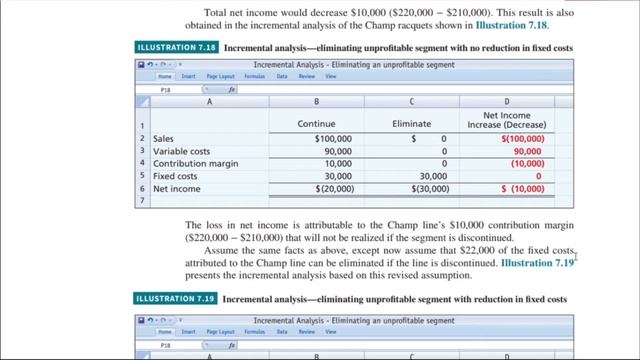Viewport: 640px width, 360px height.
Task: Select column D header in Illustration 7.18
Action: pyautogui.click(x=507, y=102)
